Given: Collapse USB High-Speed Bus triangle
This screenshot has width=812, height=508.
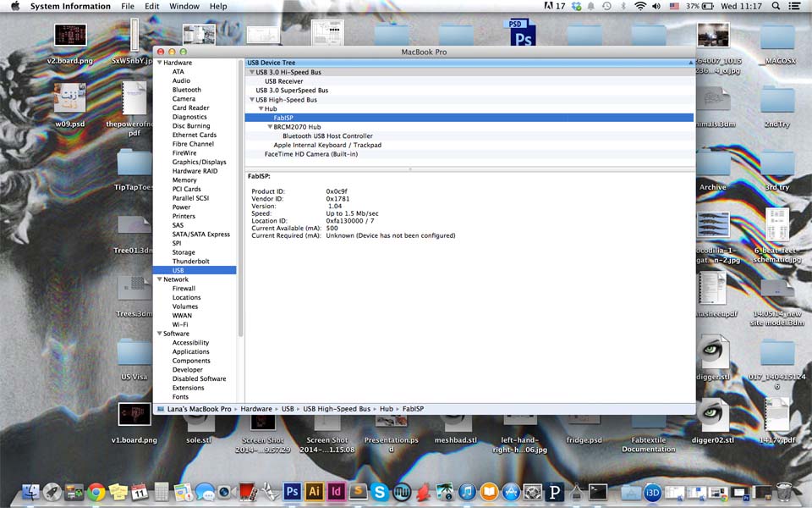Looking at the screenshot, I should pos(252,100).
